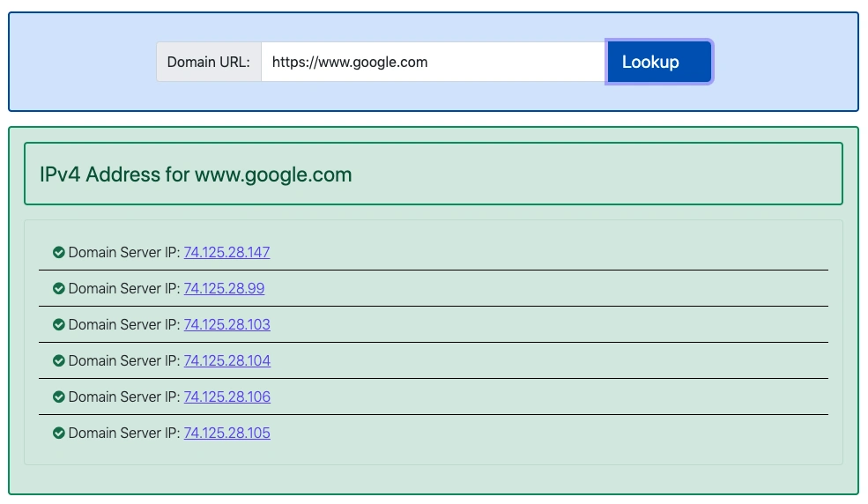Click "Domain Server IP:" text before 74.125.28.106
This screenshot has height=504, width=868.
click(124, 397)
